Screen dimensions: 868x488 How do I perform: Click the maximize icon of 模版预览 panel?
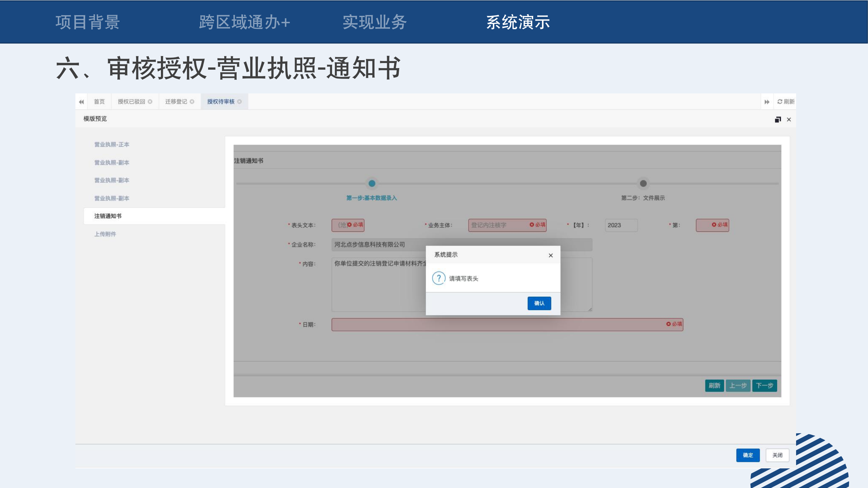point(778,120)
